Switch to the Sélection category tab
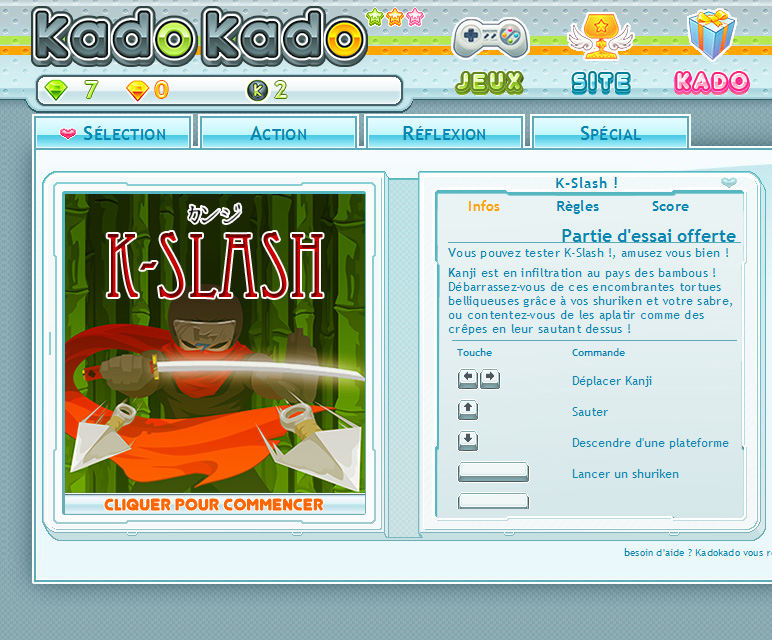Viewport: 772px width, 640px height. coord(113,133)
